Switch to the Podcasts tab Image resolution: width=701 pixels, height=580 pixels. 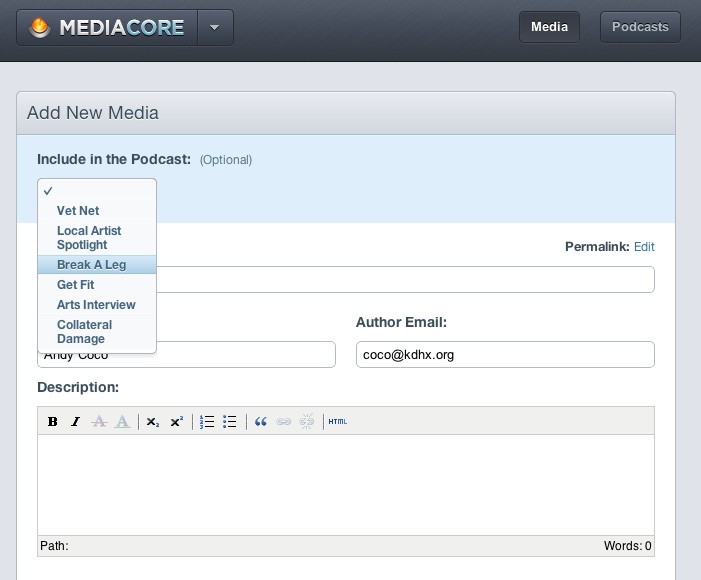640,27
